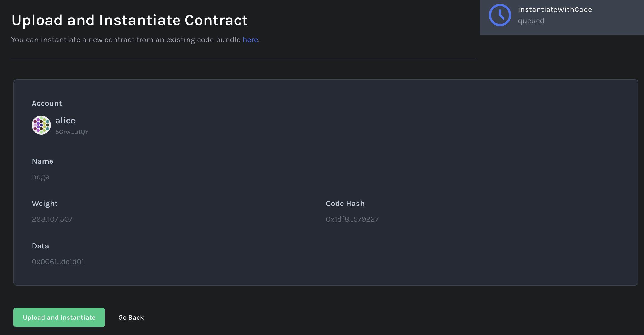644x335 pixels.
Task: Click the queued status text
Action: coord(531,21)
